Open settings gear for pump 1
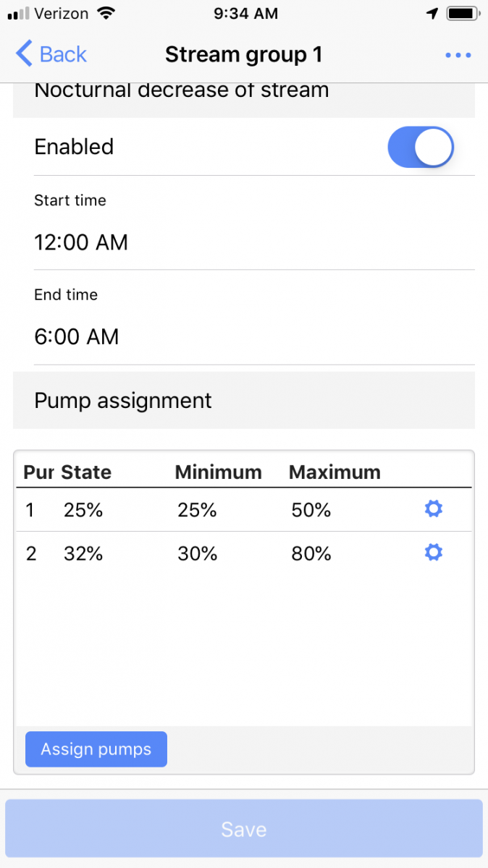 tap(433, 509)
